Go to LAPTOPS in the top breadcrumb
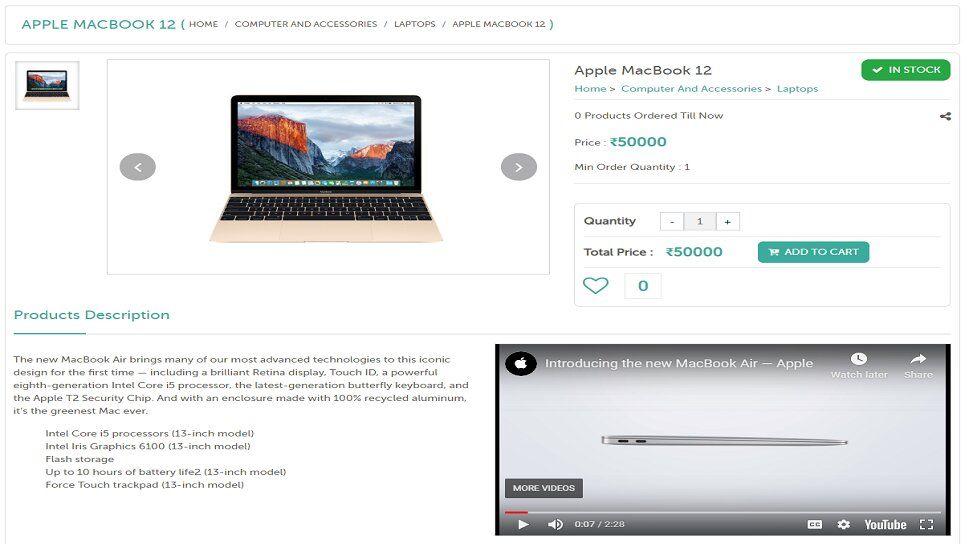 [x=415, y=24]
